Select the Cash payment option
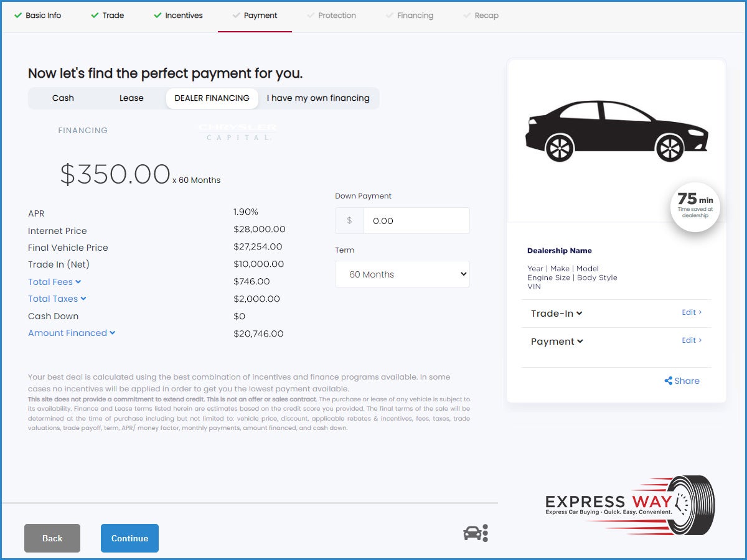 pos(63,98)
